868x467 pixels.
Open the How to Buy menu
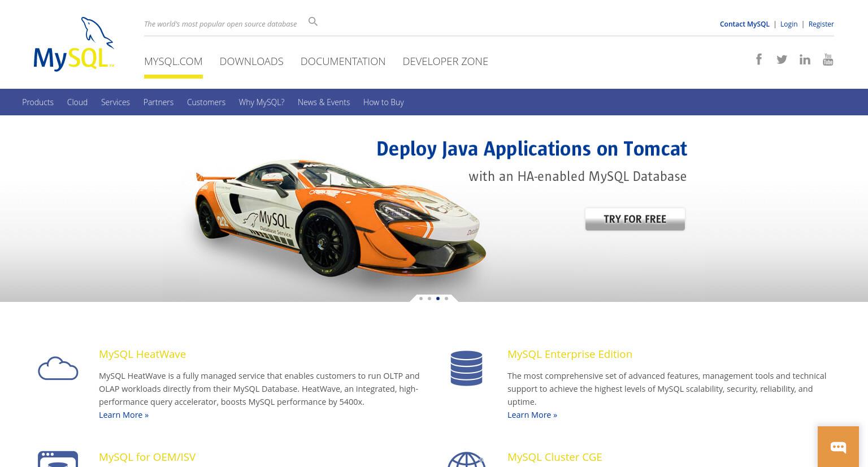(384, 102)
